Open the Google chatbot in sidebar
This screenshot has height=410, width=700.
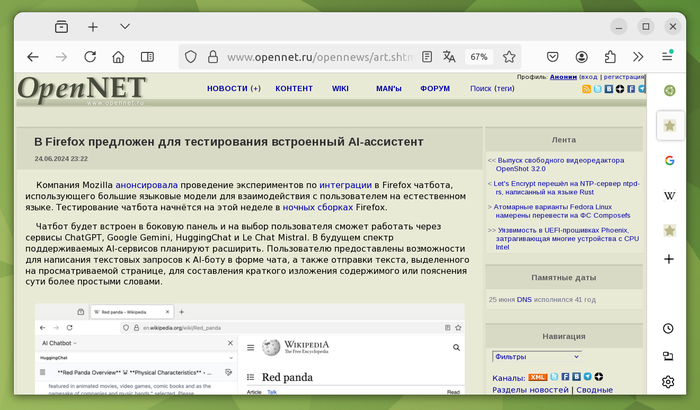coord(668,160)
